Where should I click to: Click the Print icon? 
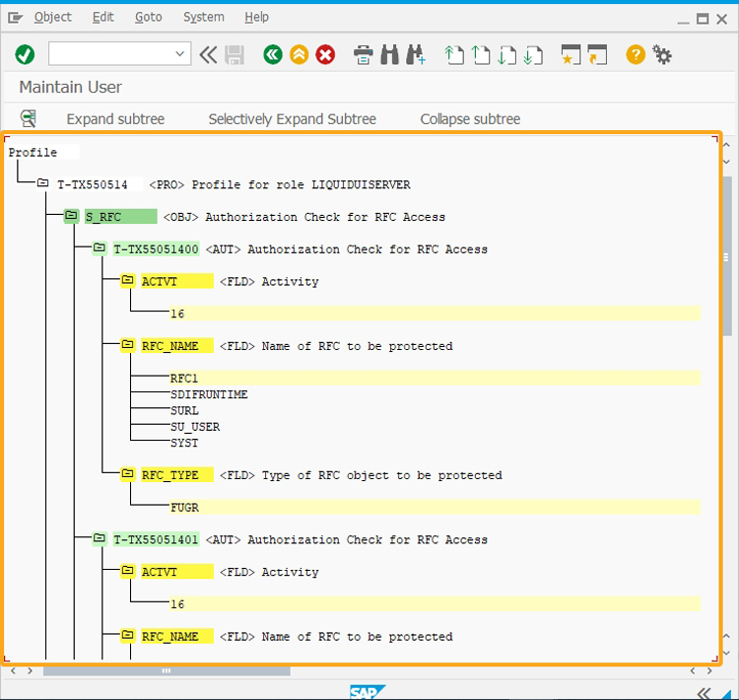tap(363, 54)
